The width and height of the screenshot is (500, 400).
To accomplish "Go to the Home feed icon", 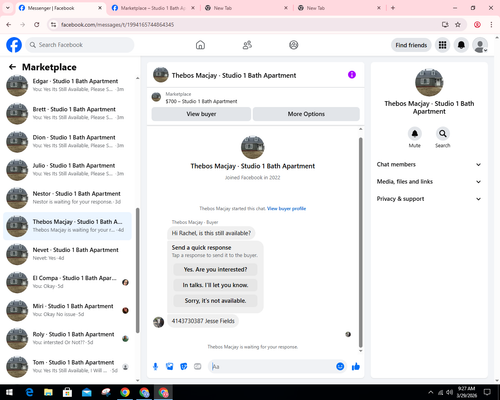I will tap(200, 45).
